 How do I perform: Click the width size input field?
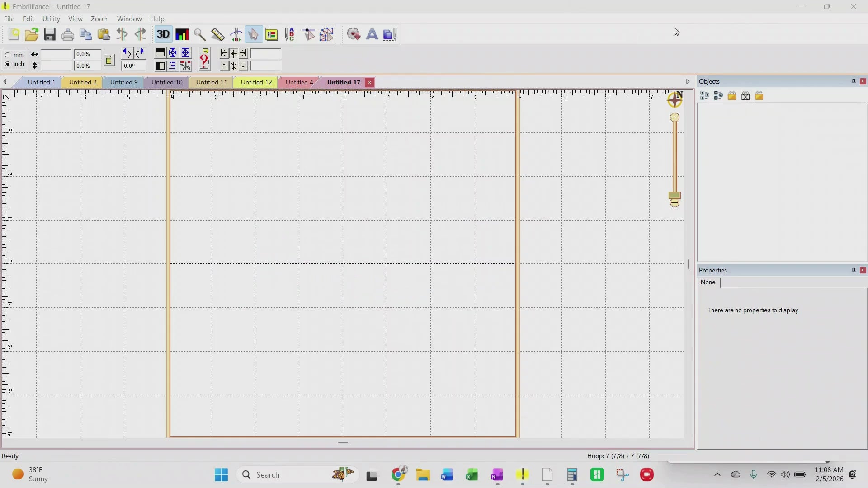tap(56, 54)
